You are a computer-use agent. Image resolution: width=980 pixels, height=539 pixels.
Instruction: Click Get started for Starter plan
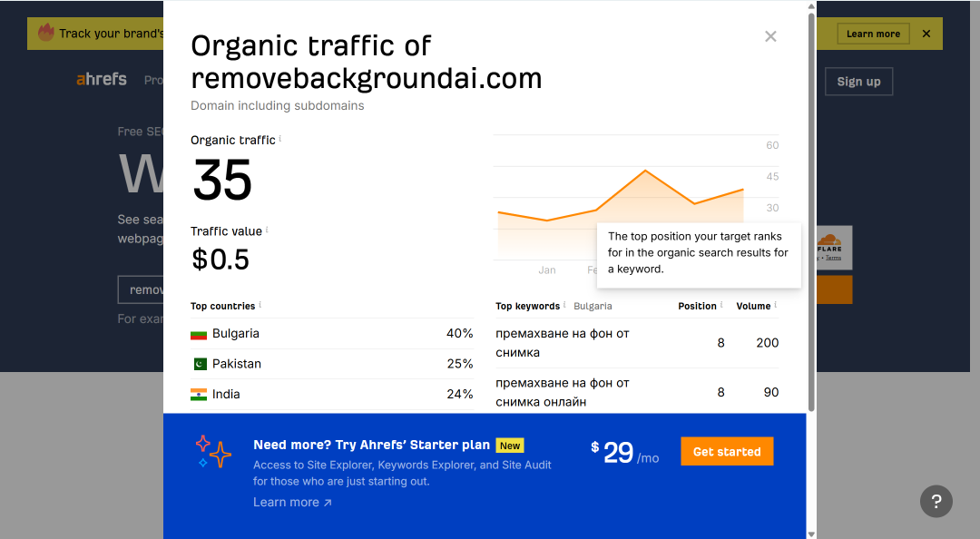tap(727, 452)
